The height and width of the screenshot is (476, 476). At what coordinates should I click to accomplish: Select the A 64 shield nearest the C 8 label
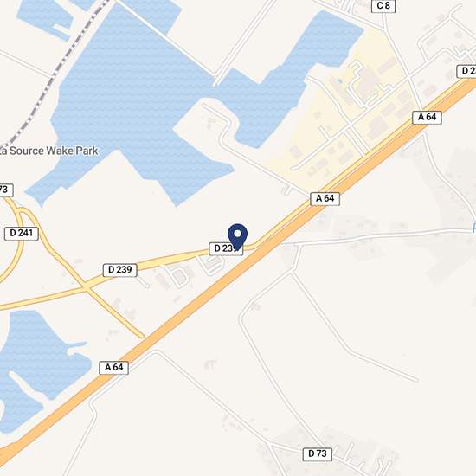point(427,117)
